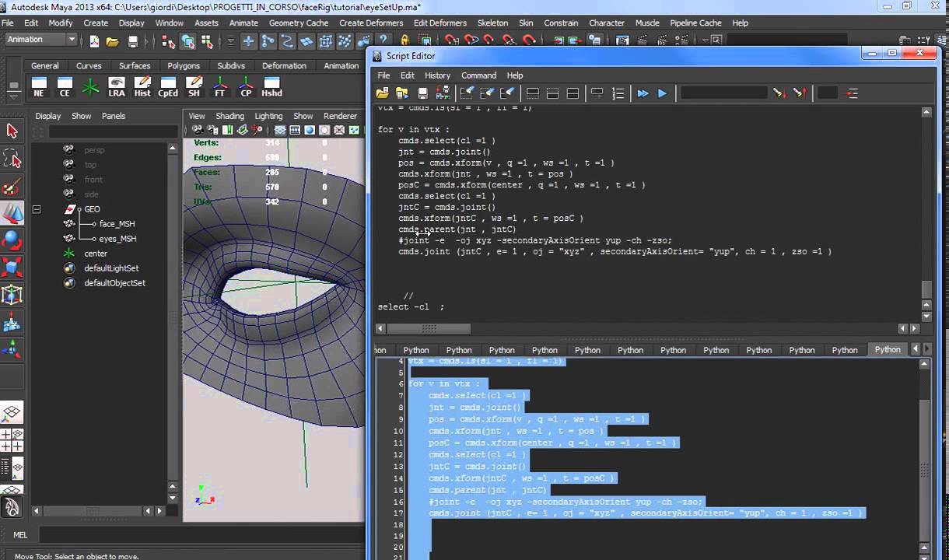This screenshot has height=560, width=949.
Task: Select the arrow Select tool
Action: coord(12,131)
